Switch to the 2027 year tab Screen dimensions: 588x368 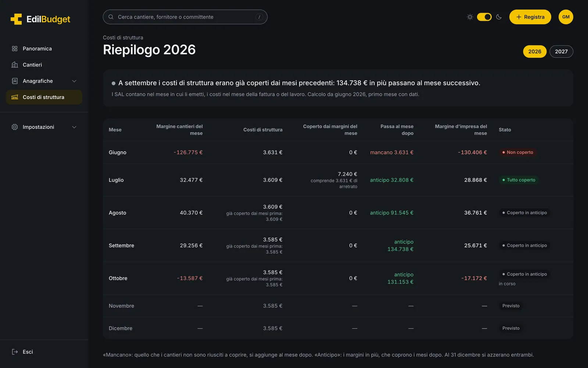pos(561,52)
